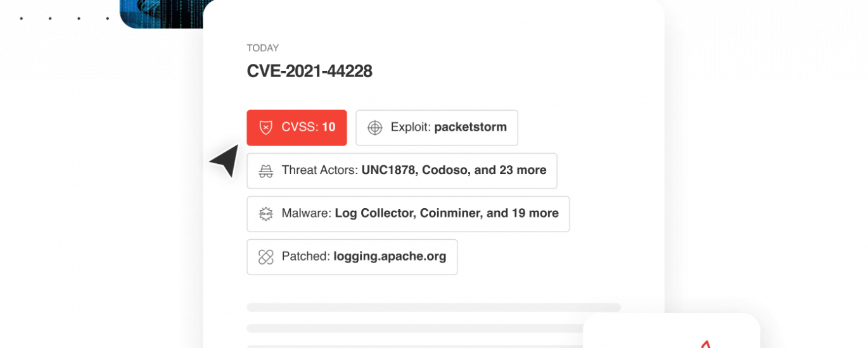Click the spy icon beside Threat Actors
The width and height of the screenshot is (868, 348).
[266, 171]
